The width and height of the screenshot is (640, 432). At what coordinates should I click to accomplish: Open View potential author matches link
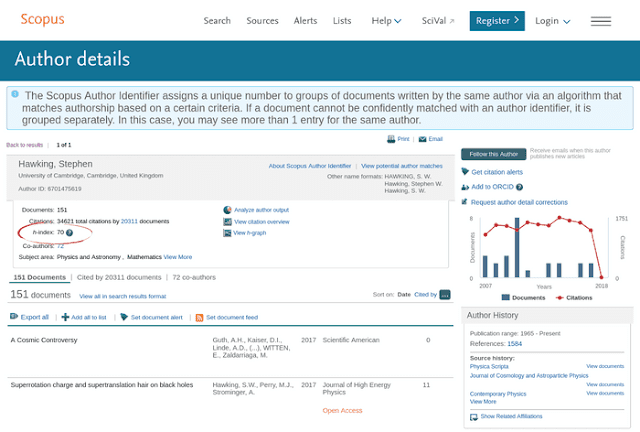click(x=402, y=166)
